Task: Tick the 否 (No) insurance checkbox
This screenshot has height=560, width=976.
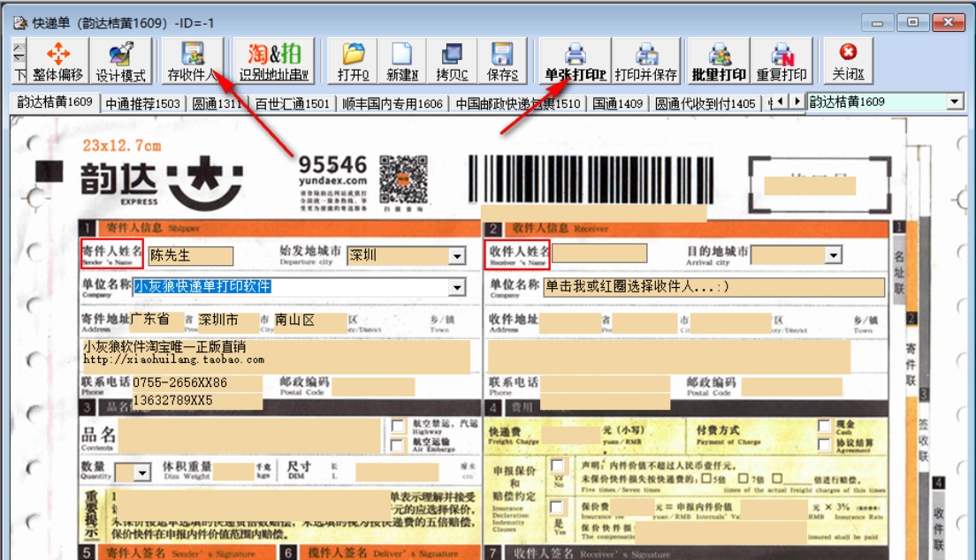Action: coord(557,465)
